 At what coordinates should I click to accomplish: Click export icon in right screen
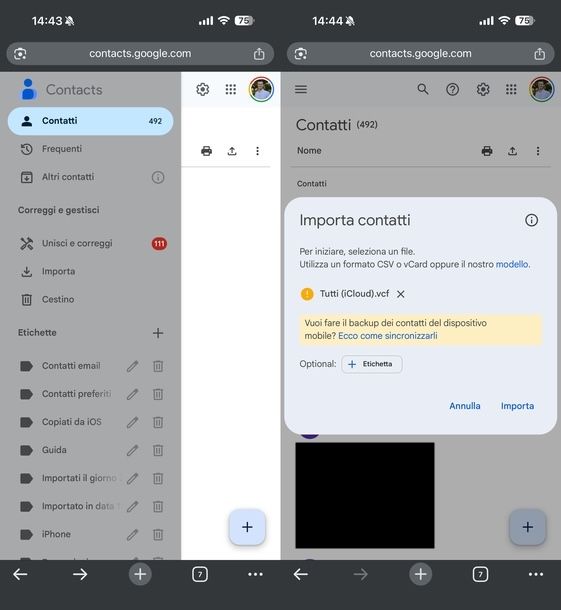pyautogui.click(x=513, y=151)
